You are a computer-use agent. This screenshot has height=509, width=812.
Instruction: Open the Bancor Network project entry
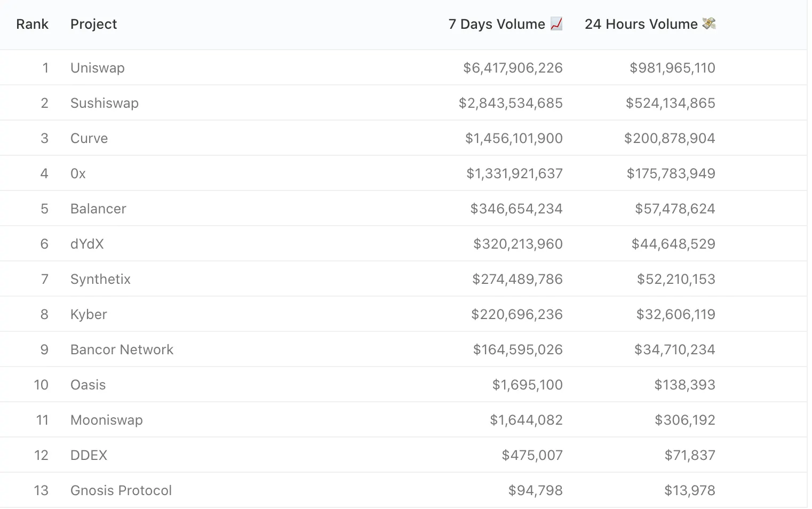click(122, 349)
